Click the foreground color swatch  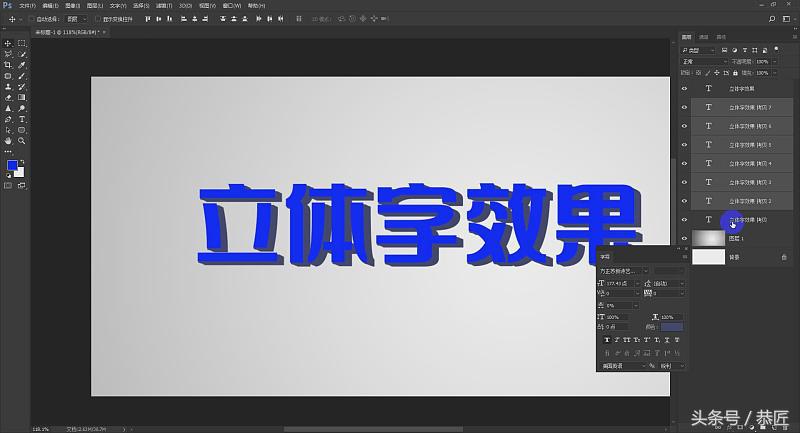[x=12, y=165]
